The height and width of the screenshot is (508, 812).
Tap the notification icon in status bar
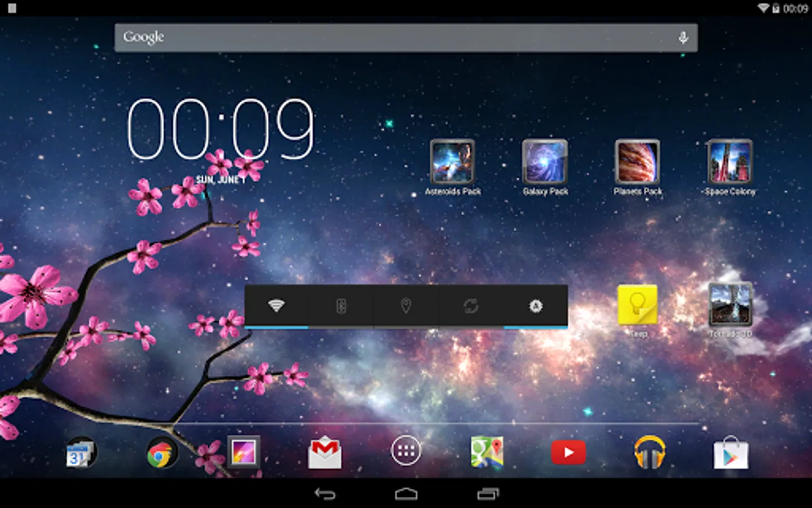coord(12,8)
